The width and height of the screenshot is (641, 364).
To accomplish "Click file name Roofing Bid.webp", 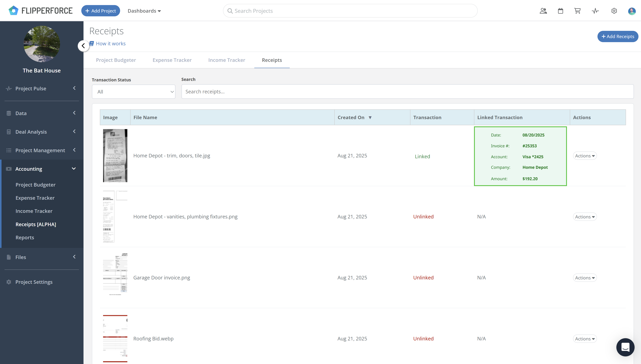I will 153,339.
